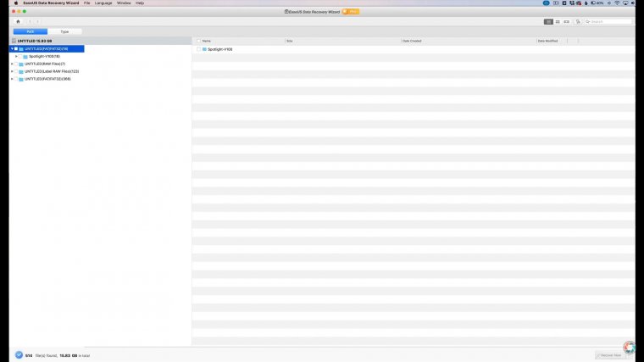Open the Help menu
644x362 pixels.
coord(140,3)
